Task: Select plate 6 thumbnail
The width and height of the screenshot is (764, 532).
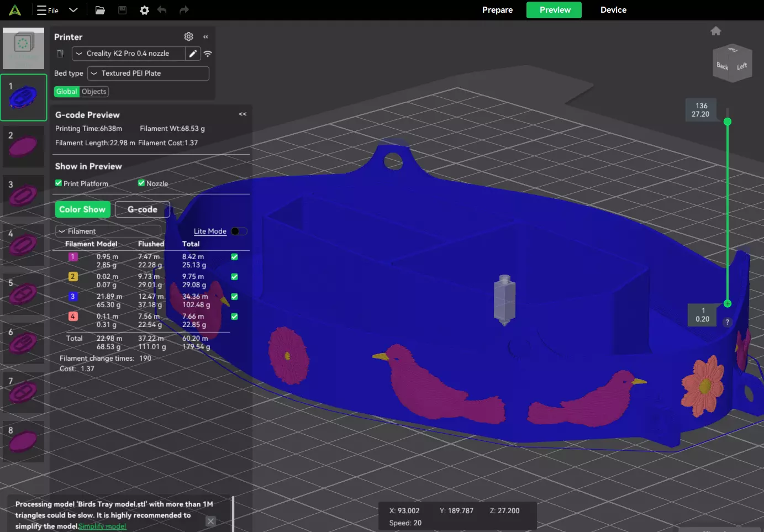Action: coord(24,343)
